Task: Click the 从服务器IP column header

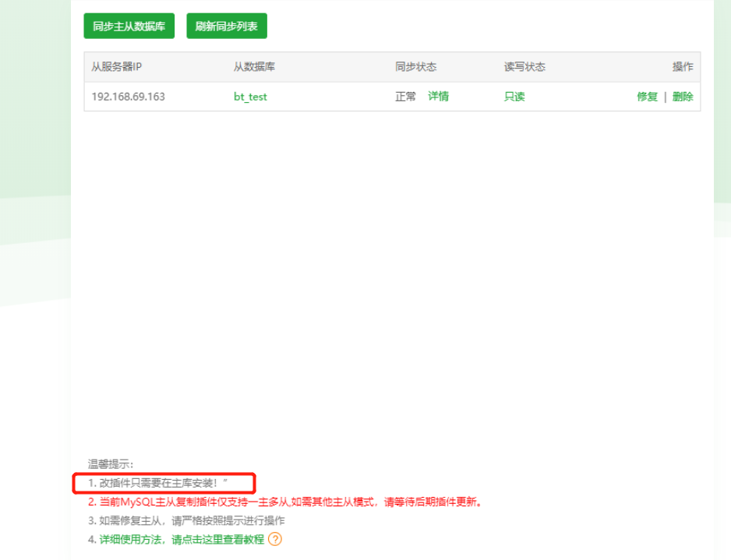Action: [115, 67]
